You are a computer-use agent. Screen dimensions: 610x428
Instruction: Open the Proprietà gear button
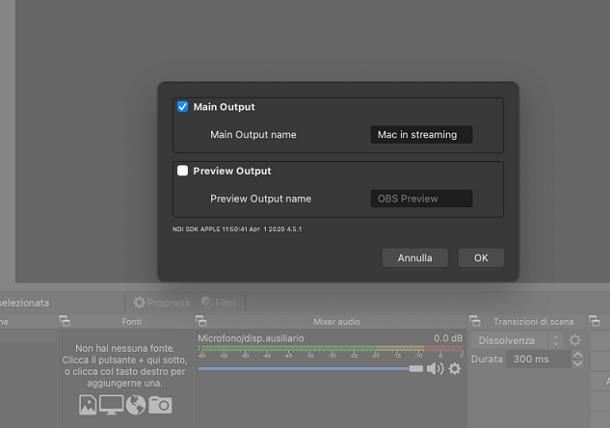161,303
